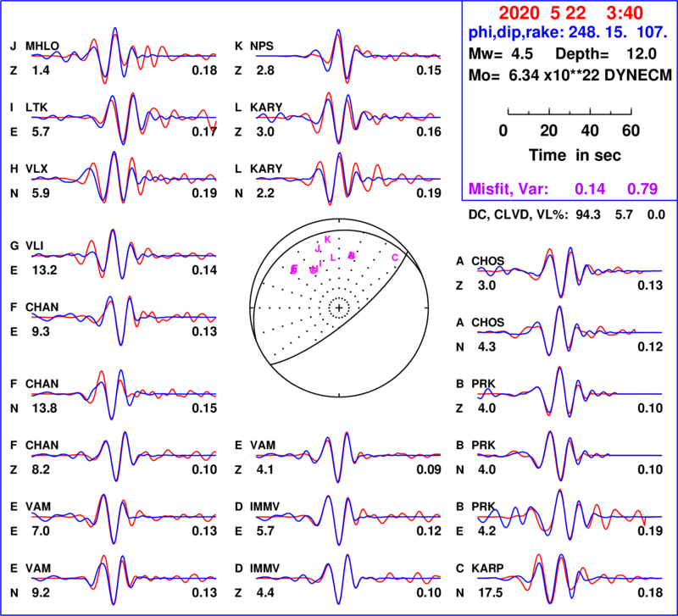The width and height of the screenshot is (678, 616).
Task: Click the KARP N waveform trace
Action: coord(570,578)
